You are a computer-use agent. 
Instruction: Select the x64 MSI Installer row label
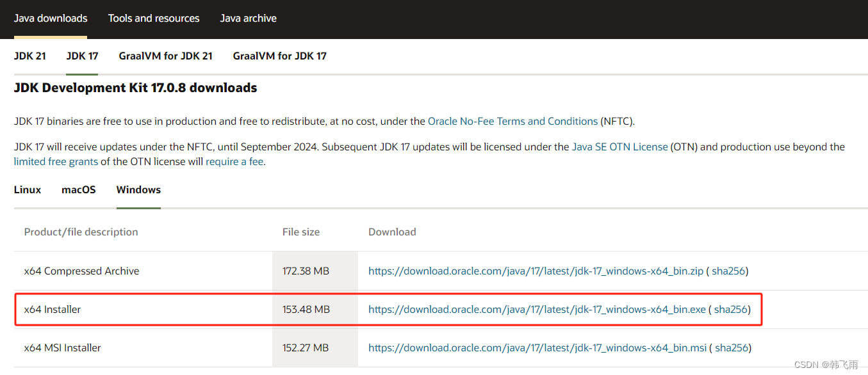coord(63,348)
